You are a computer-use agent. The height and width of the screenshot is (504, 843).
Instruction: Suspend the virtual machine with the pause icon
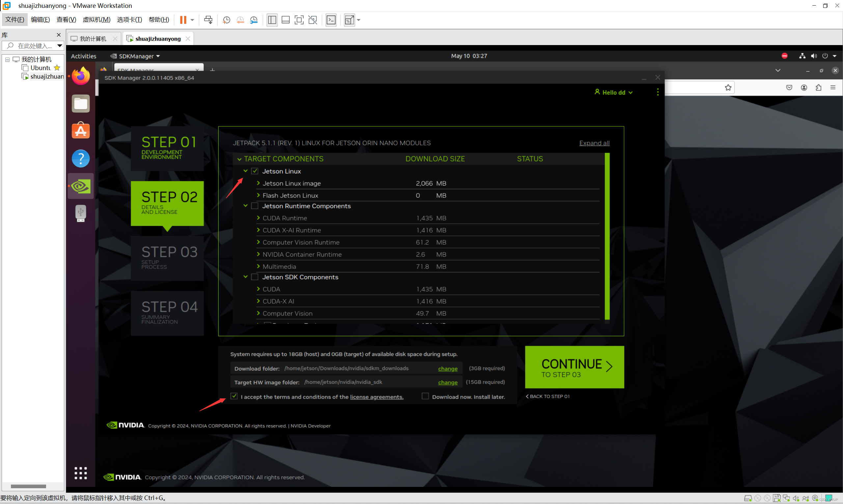(x=184, y=20)
